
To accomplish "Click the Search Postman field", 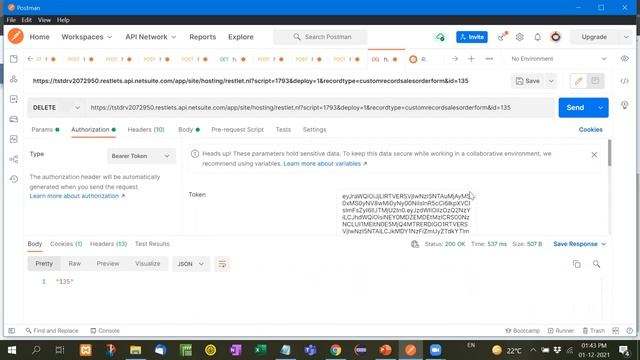I will (320, 37).
